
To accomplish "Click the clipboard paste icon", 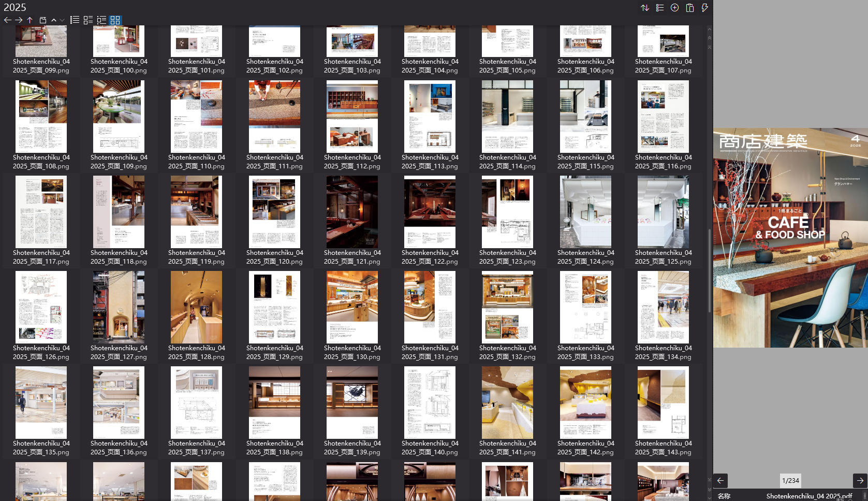I will (x=690, y=8).
